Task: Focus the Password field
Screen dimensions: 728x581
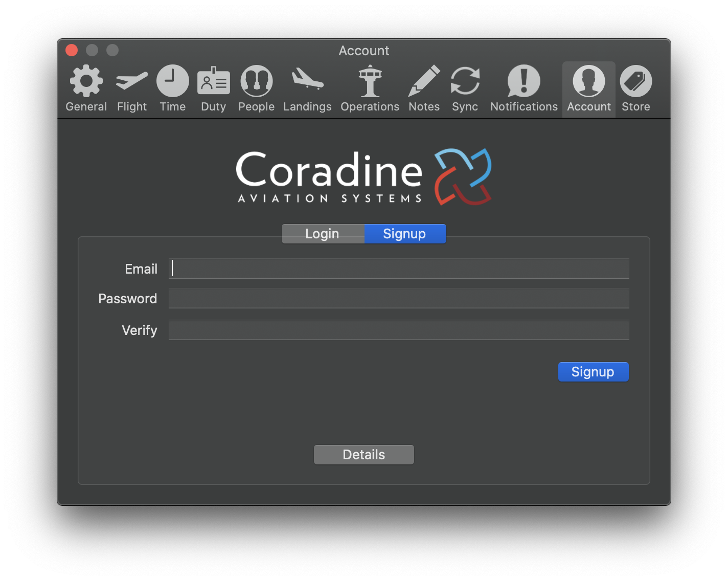Action: pyautogui.click(x=399, y=298)
